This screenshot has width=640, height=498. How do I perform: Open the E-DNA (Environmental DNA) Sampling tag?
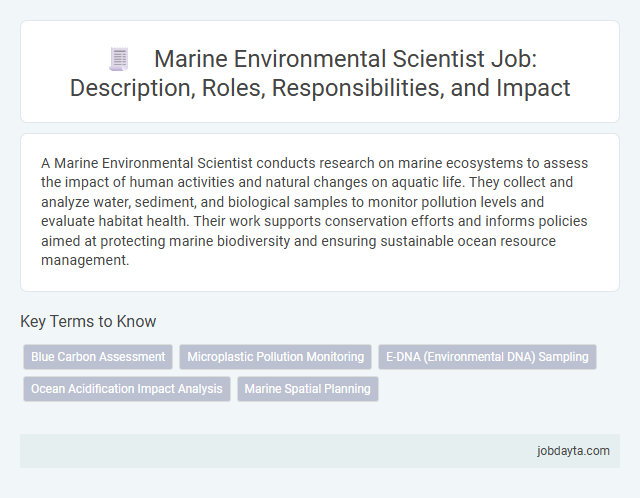(x=487, y=357)
